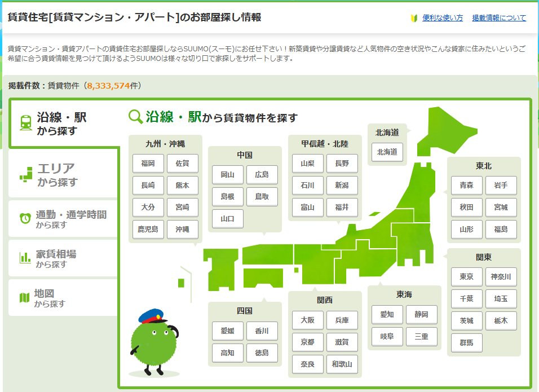Image resolution: width=539 pixels, height=392 pixels.
Task: Choose 千葉 prefecture button
Action: (466, 299)
